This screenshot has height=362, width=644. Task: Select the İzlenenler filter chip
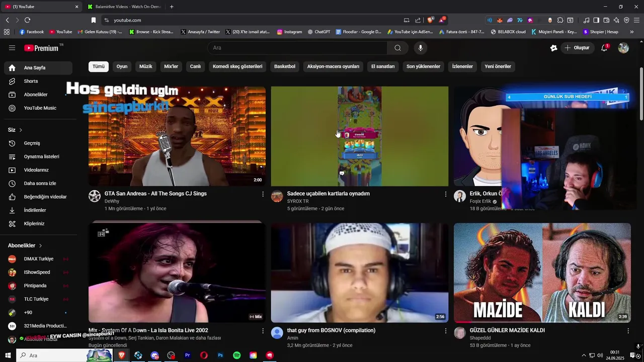(462, 66)
